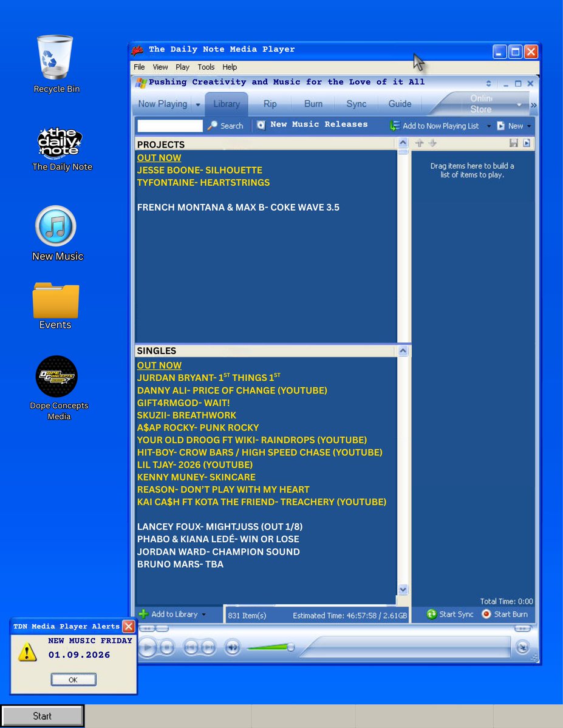This screenshot has height=728, width=563.
Task: Click the green volume slider
Action: [x=270, y=647]
